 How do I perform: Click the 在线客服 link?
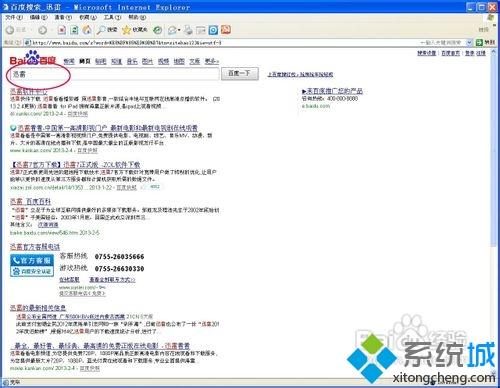pos(69,280)
